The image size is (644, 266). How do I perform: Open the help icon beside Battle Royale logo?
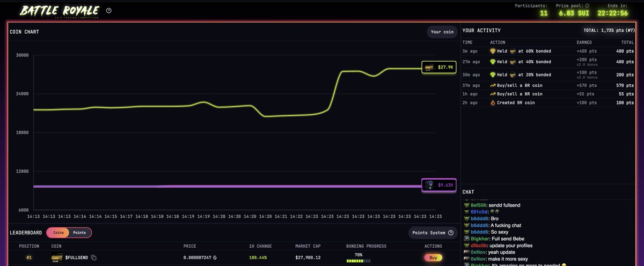pyautogui.click(x=109, y=10)
